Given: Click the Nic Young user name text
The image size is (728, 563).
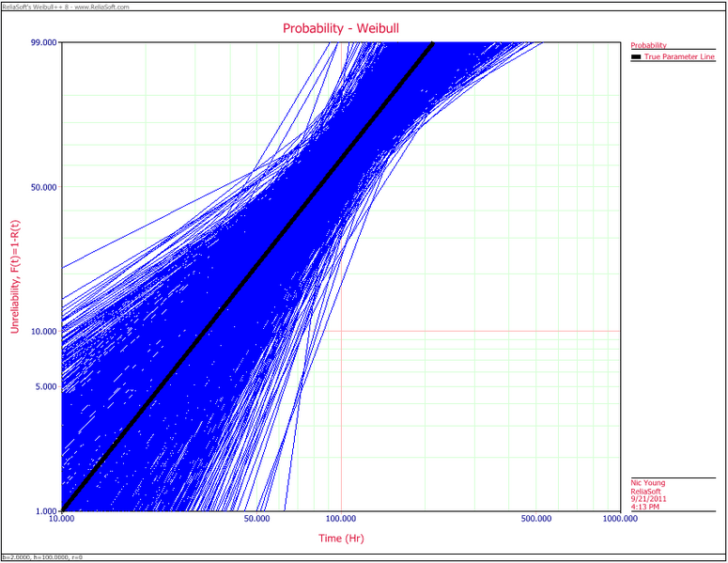Looking at the screenshot, I should [647, 483].
